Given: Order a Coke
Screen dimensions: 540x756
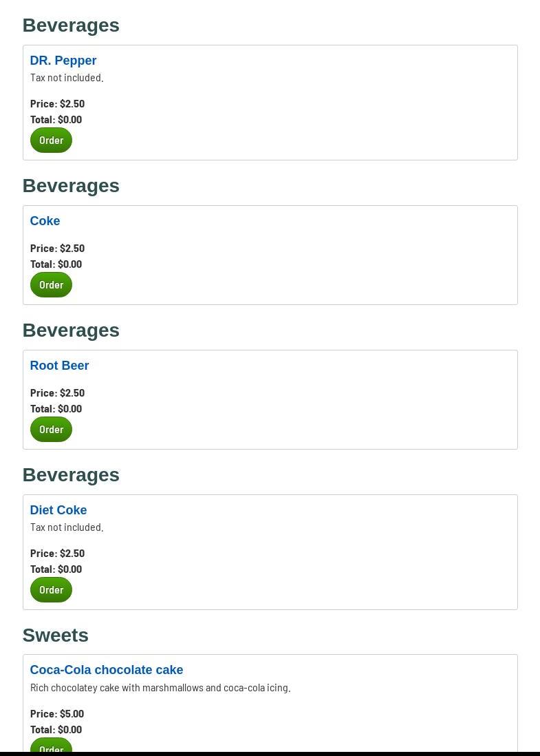Looking at the screenshot, I should (51, 285).
